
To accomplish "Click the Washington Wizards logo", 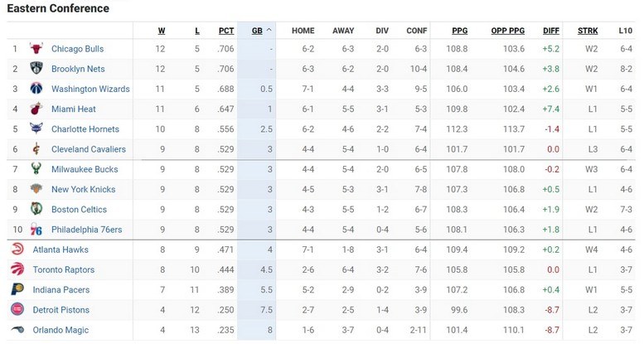I will pos(36,89).
